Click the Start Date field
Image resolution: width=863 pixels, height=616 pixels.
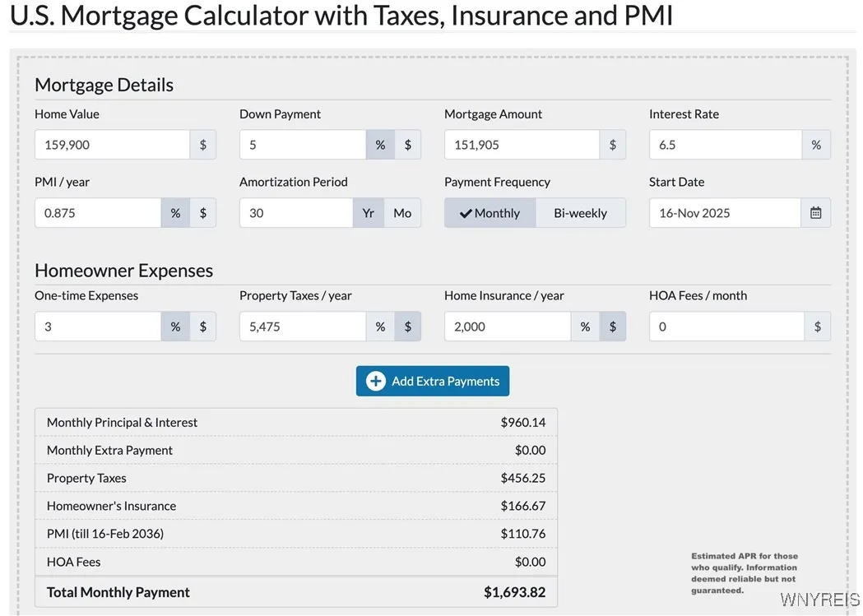click(x=725, y=213)
